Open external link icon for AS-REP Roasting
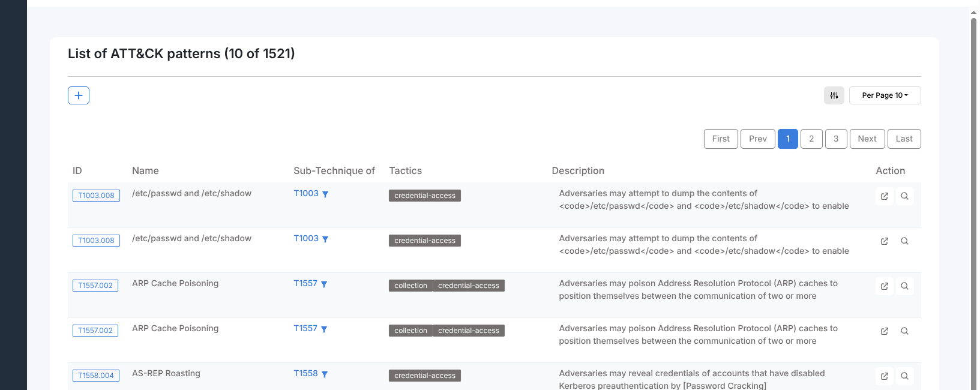 pos(885,376)
